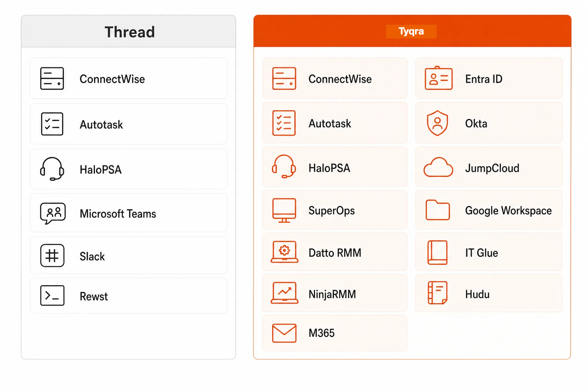Viewport: 588px width, 392px height.
Task: Click the JumpCloud label
Action: pyautogui.click(x=492, y=168)
